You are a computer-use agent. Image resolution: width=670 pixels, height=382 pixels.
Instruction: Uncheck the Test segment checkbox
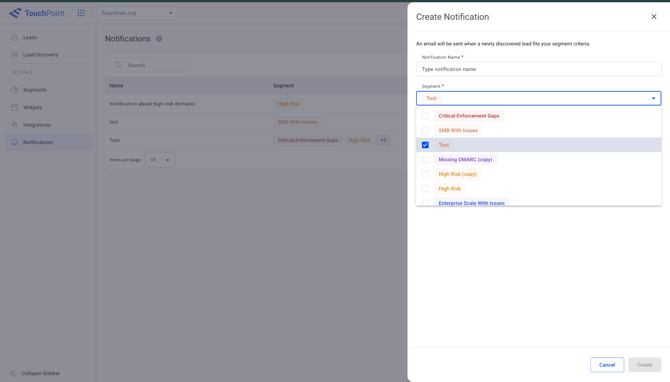[425, 145]
